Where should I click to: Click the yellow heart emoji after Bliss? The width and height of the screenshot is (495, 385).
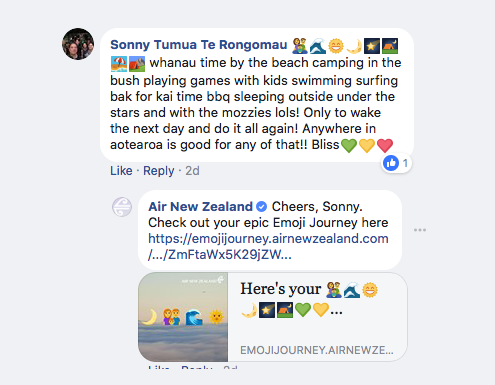point(367,145)
